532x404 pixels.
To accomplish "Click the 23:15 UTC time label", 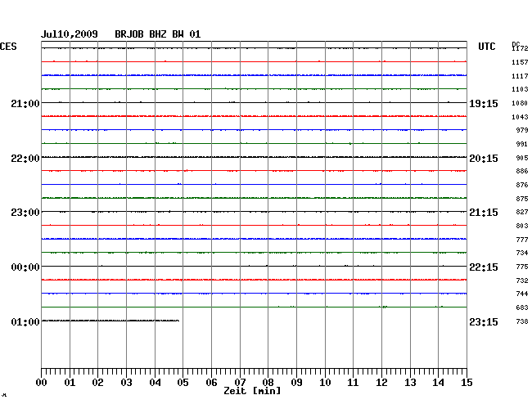I will coord(484,321).
